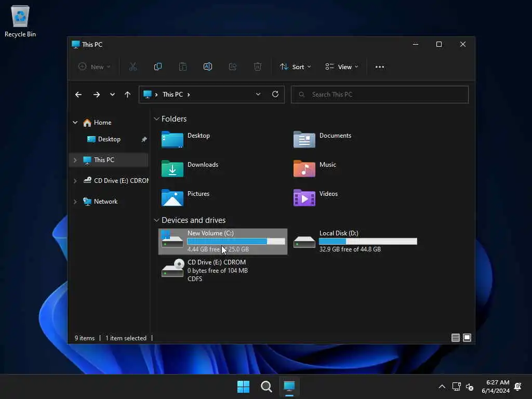Refresh the This PC view
This screenshot has height=399, width=532.
click(275, 94)
